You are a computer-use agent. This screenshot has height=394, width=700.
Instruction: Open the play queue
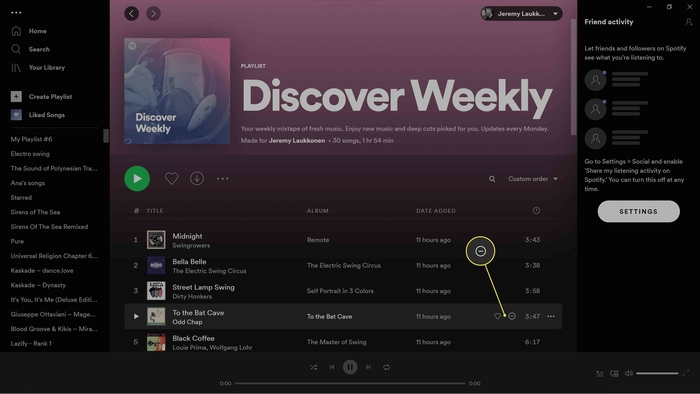(x=600, y=373)
